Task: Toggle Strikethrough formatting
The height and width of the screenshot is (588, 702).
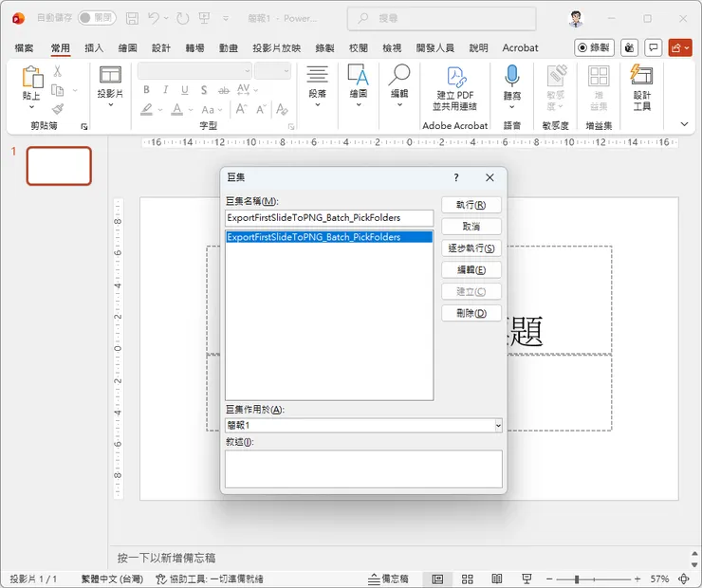Action: (x=223, y=90)
